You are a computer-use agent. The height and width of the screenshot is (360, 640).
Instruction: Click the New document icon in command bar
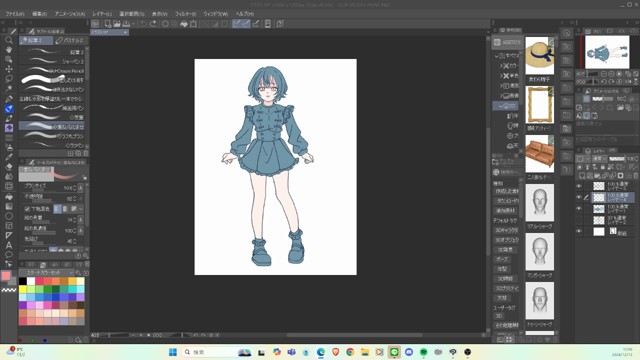[x=107, y=24]
